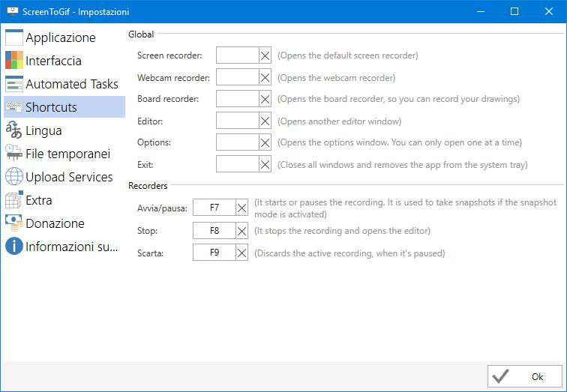Click the Exit: label
Screen dimensions: 567x392
click(x=145, y=165)
